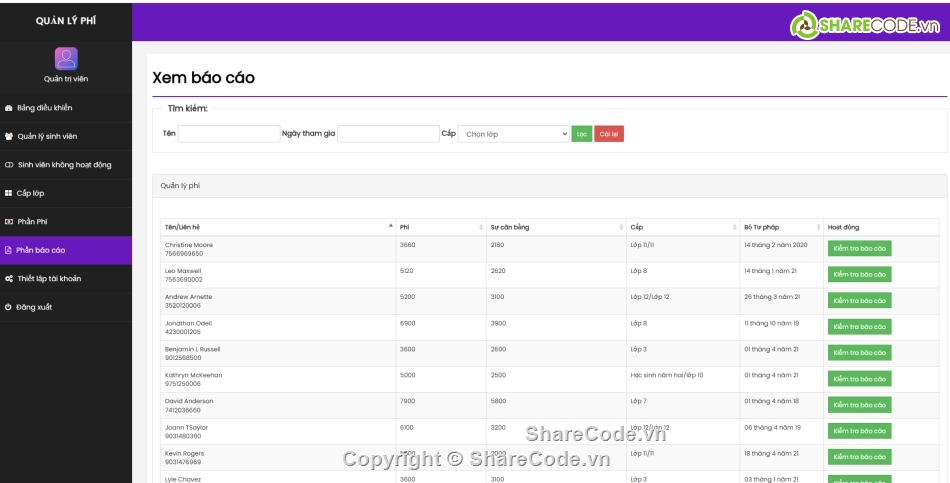Image resolution: width=950 pixels, height=483 pixels.
Task: Click the Xem báo cáo page heading
Action: coord(204,78)
